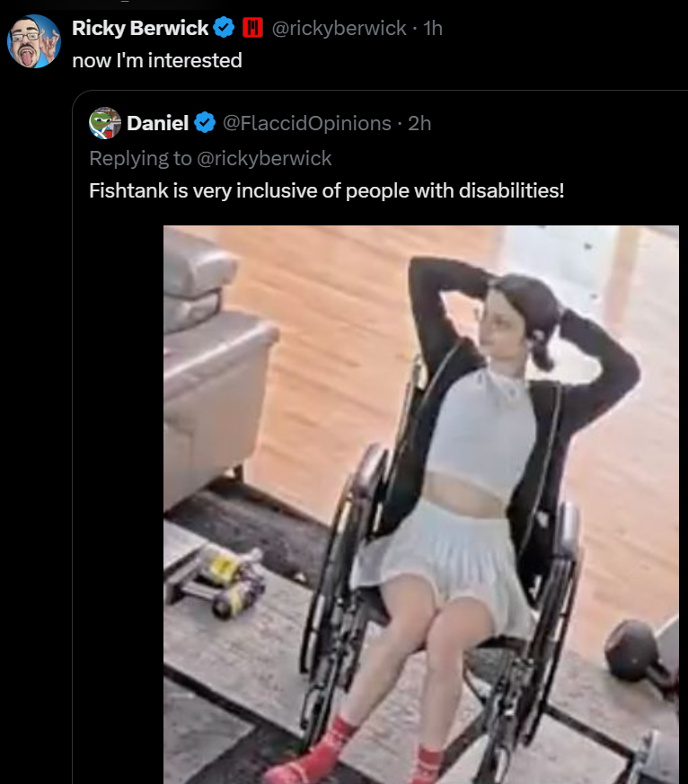Open quoted tweet text about Fishtank inclusivity
Viewport: 688px width, 784px height.
coord(327,191)
